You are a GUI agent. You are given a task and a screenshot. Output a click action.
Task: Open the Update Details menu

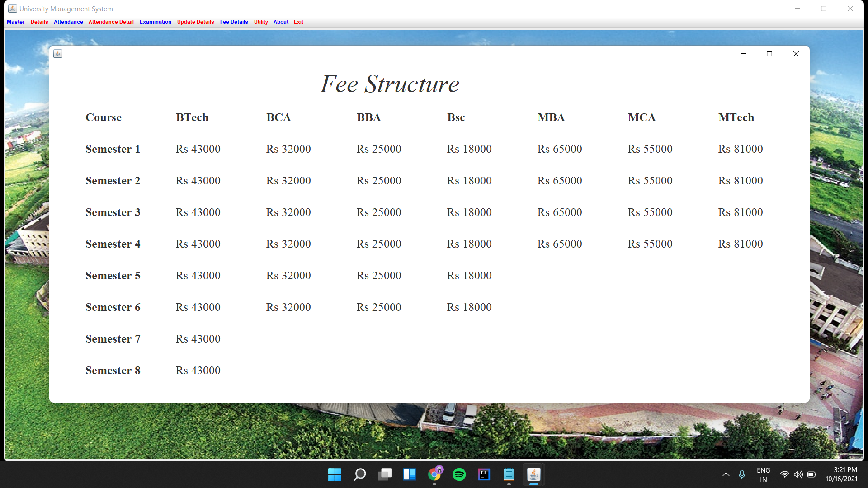tap(195, 22)
